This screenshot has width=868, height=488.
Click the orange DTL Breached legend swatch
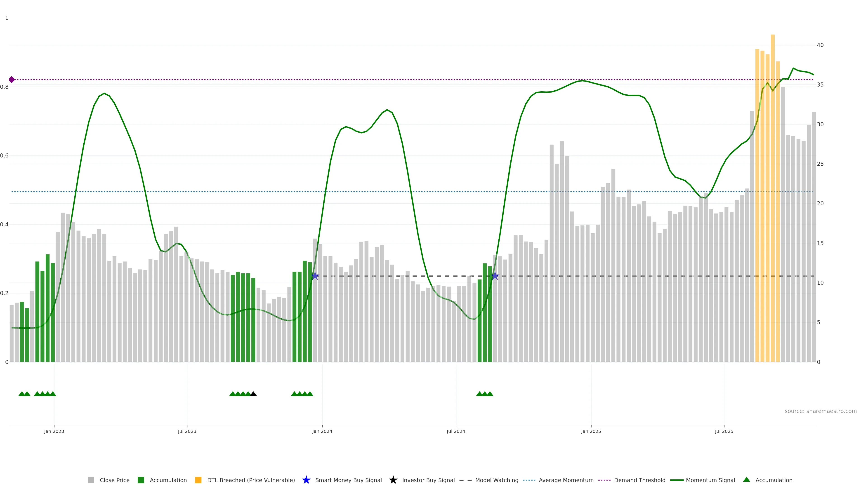[198, 480]
